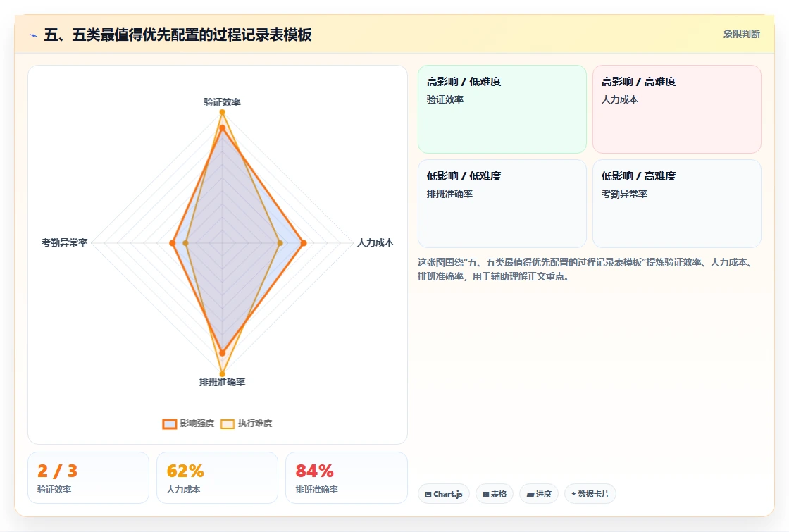
Task: Click orange data point on 人力成本 axis
Action: point(303,243)
